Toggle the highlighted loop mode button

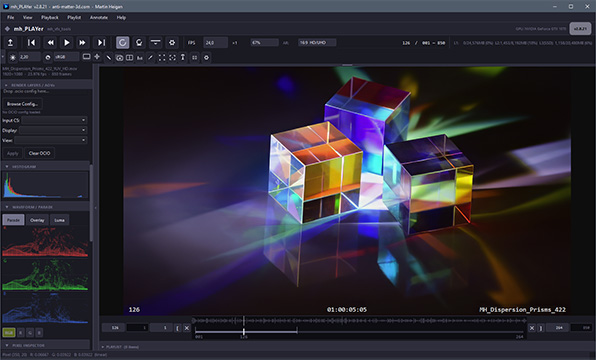point(122,43)
